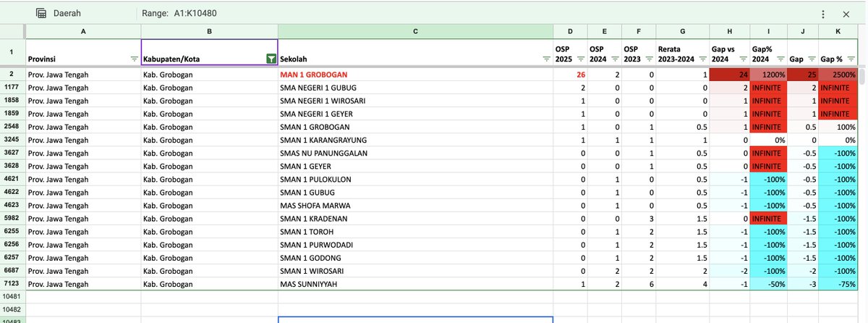Open the OSP 2024 column filter
The image size is (868, 323).
pyautogui.click(x=615, y=59)
